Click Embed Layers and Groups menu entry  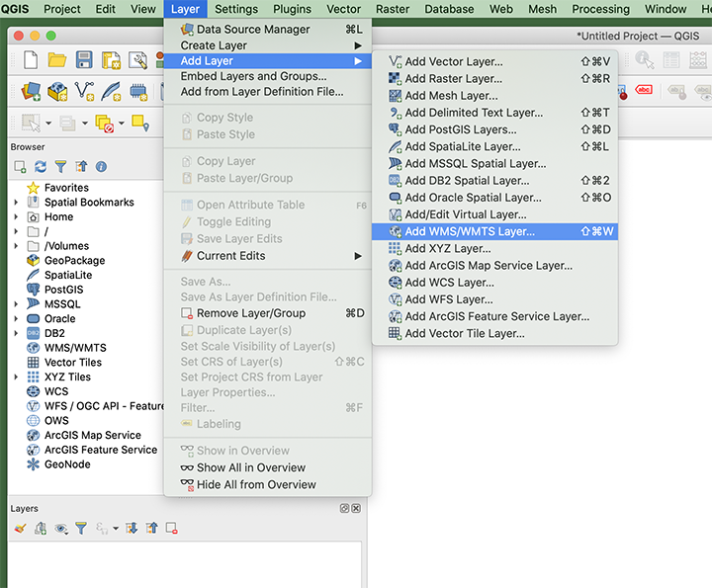pyautogui.click(x=267, y=76)
